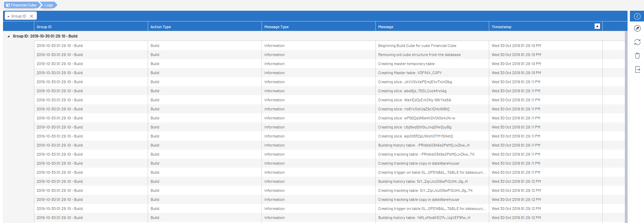Click the Message column header
This screenshot has height=223, width=644.
pos(385,27)
